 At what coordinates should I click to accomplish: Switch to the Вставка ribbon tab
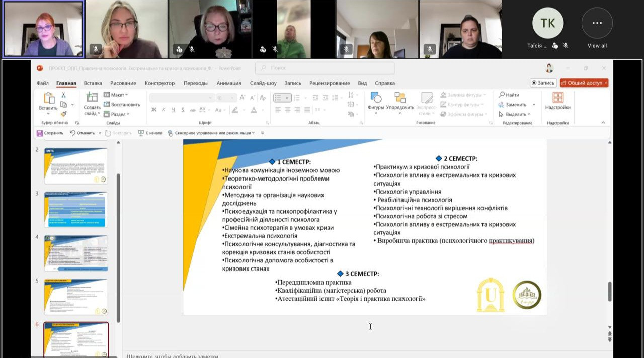point(93,83)
